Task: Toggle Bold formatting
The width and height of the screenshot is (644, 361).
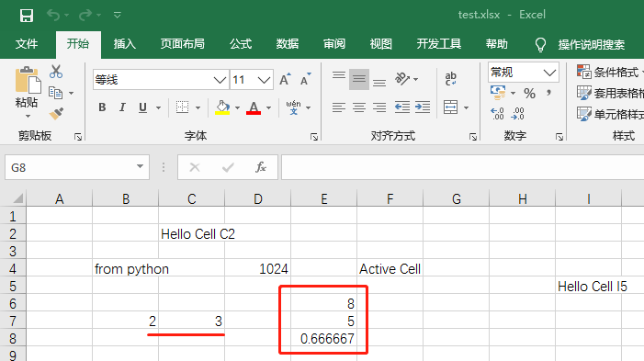Action: [102, 107]
